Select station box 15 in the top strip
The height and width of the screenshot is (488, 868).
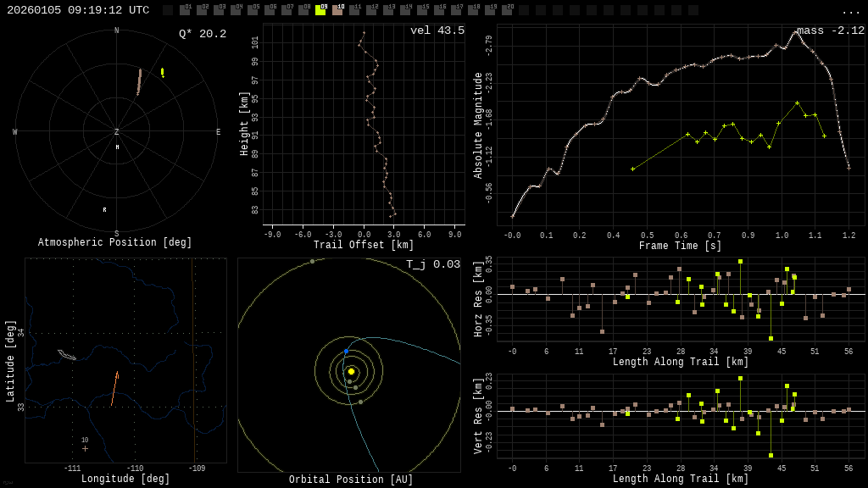tap(422, 10)
